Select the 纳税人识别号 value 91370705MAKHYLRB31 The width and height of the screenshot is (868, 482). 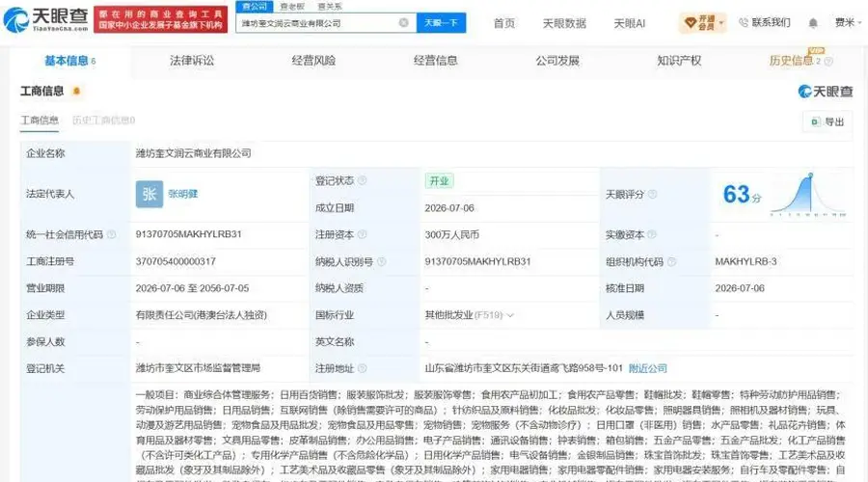pyautogui.click(x=477, y=262)
